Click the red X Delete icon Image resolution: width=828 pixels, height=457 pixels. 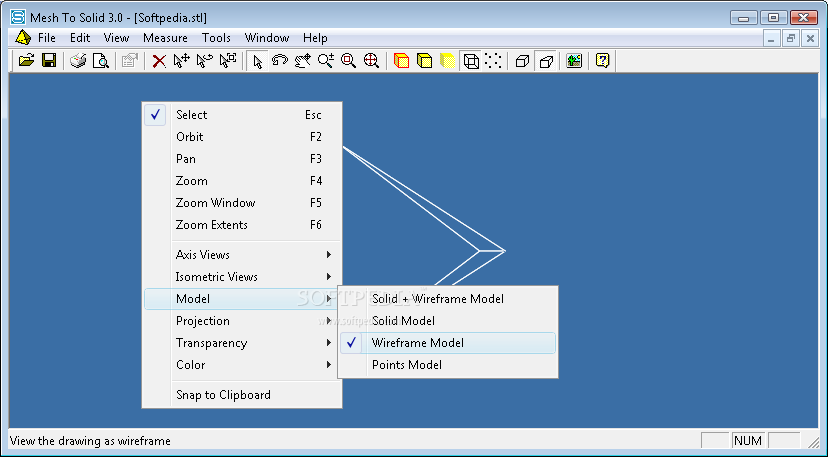[158, 61]
